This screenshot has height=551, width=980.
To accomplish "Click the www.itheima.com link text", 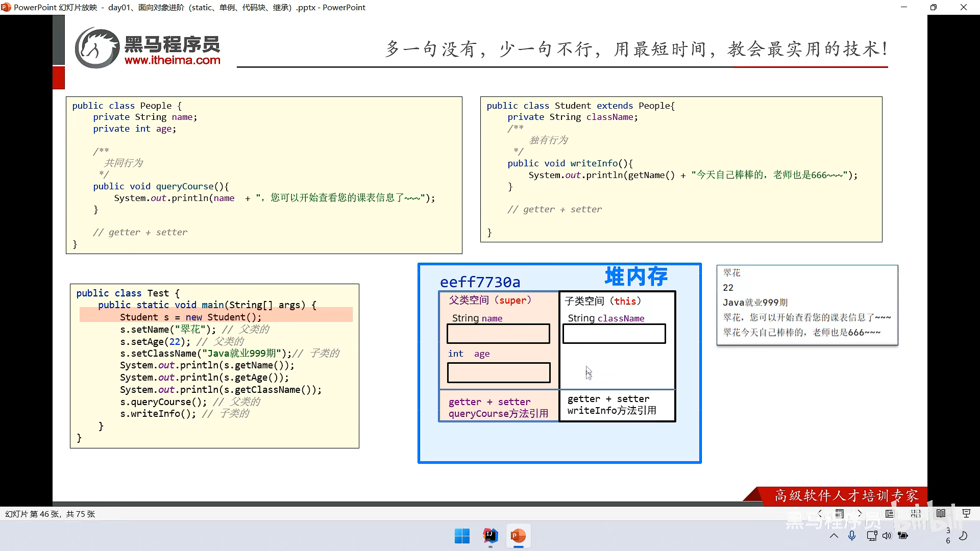I will click(172, 60).
